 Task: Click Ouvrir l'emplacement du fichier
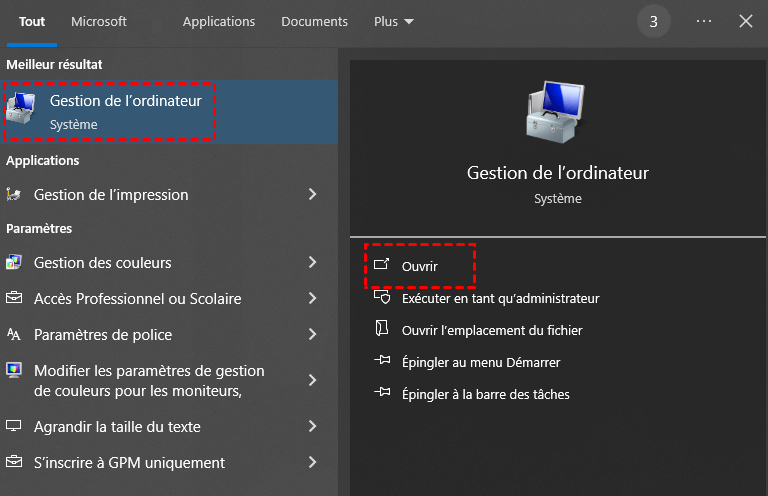[492, 331]
